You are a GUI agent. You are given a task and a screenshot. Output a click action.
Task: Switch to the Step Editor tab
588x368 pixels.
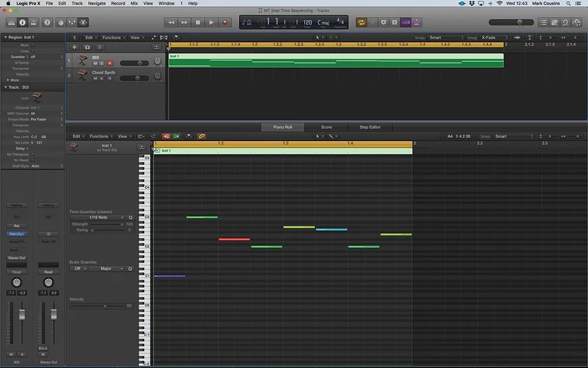pos(370,127)
